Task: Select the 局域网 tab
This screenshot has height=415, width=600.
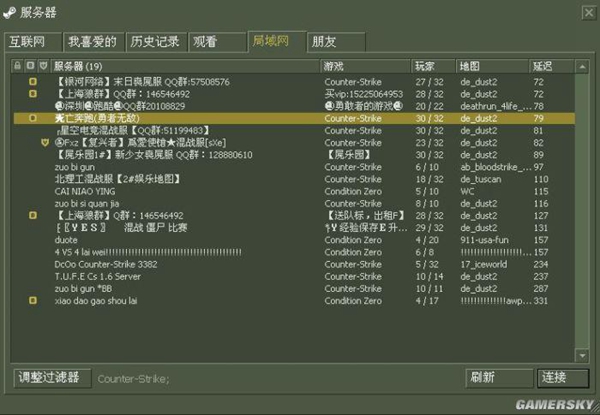Action: pos(277,41)
